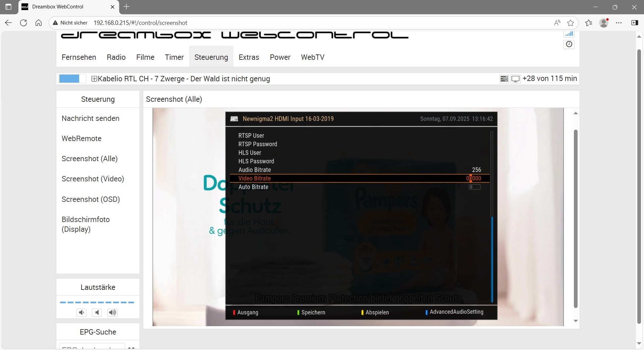Click the page scrollbar down arrow
The height and width of the screenshot is (350, 644).
[639, 344]
